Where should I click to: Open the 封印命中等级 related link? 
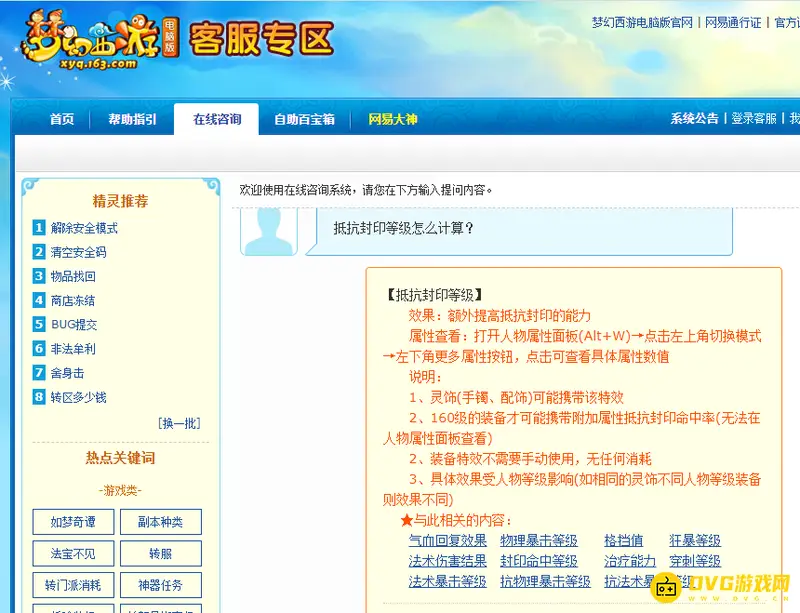tap(539, 561)
